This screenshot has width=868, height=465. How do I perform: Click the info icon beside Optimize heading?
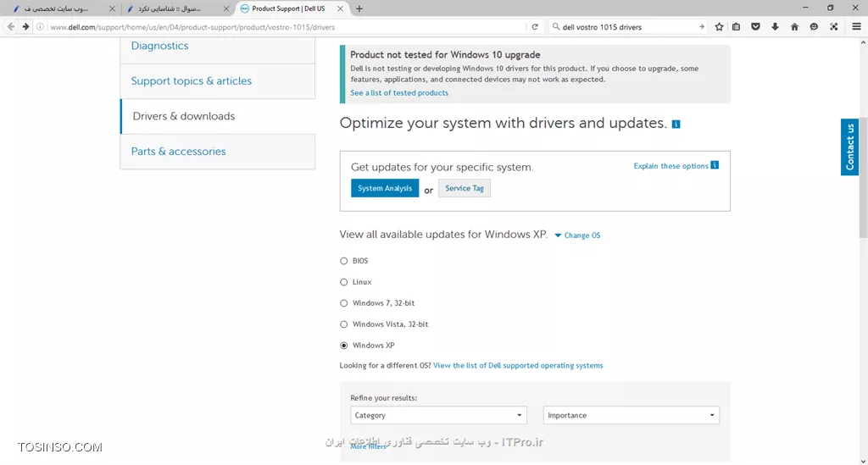click(x=676, y=124)
